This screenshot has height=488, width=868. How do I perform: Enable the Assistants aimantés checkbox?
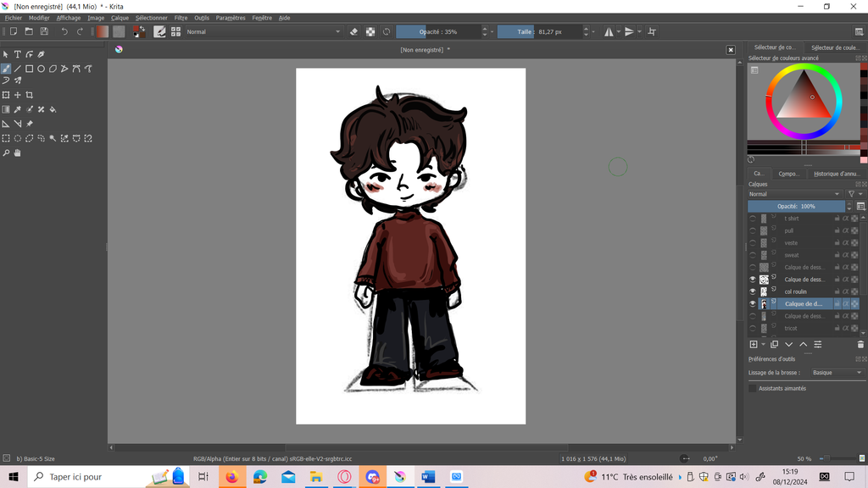[753, 388]
